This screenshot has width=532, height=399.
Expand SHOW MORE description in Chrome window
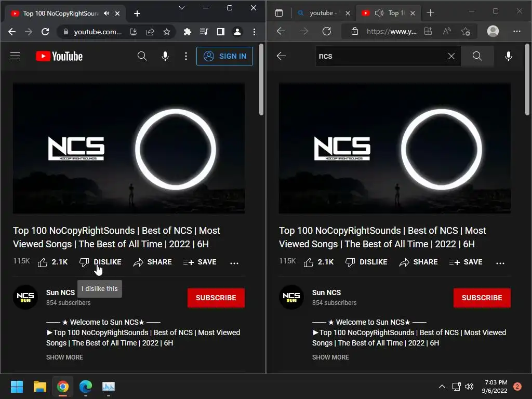pyautogui.click(x=64, y=357)
